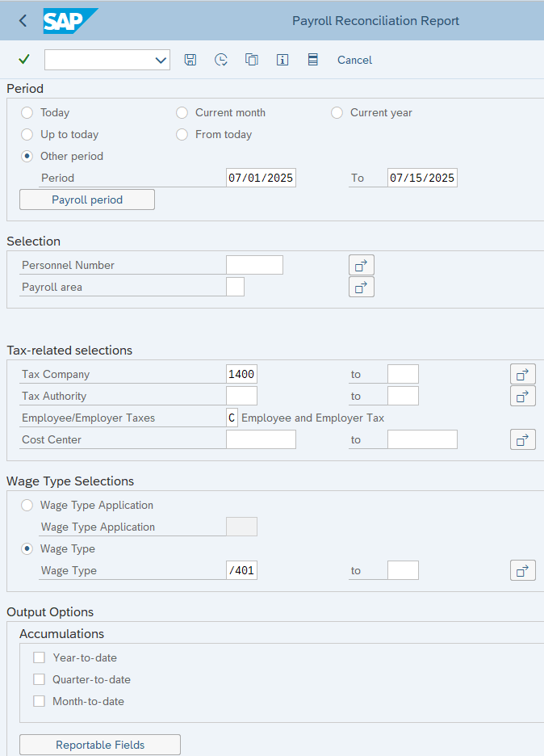Click the green checkmark execute icon
The width and height of the screenshot is (544, 756).
point(23,60)
